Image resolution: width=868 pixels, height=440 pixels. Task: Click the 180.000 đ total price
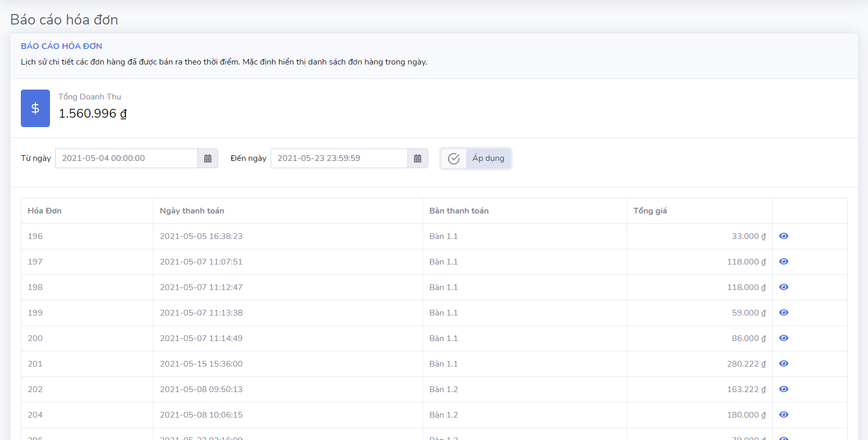tap(746, 415)
